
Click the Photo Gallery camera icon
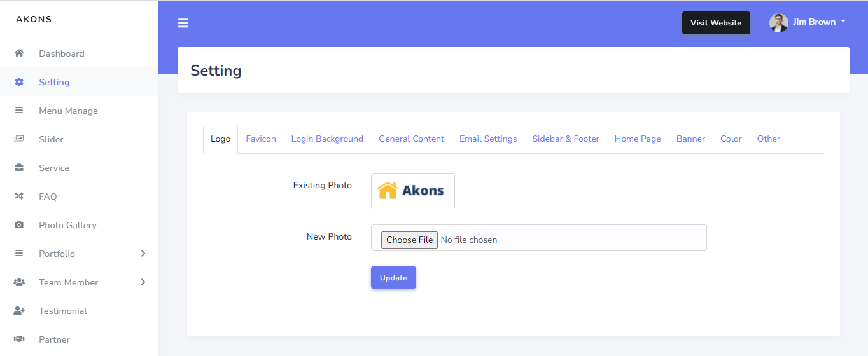tap(19, 225)
